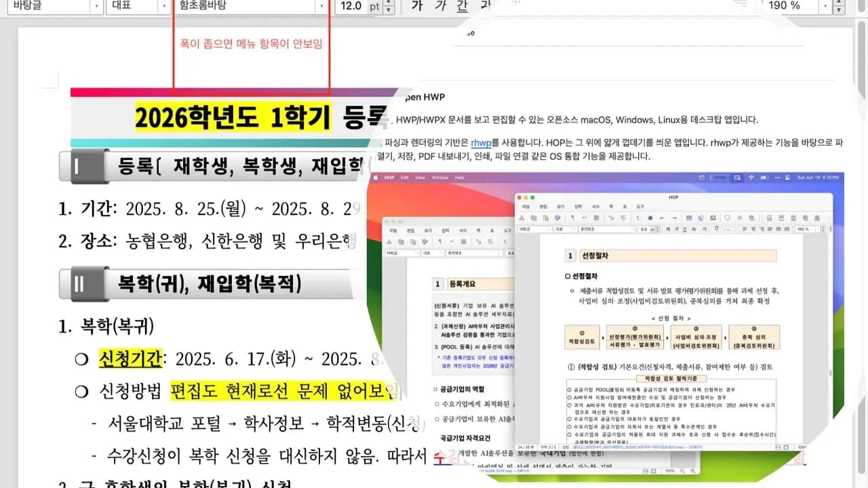Image resolution: width=868 pixels, height=488 pixels.
Task: Click the highlighted title 2026학년도 1학기
Action: [233, 117]
